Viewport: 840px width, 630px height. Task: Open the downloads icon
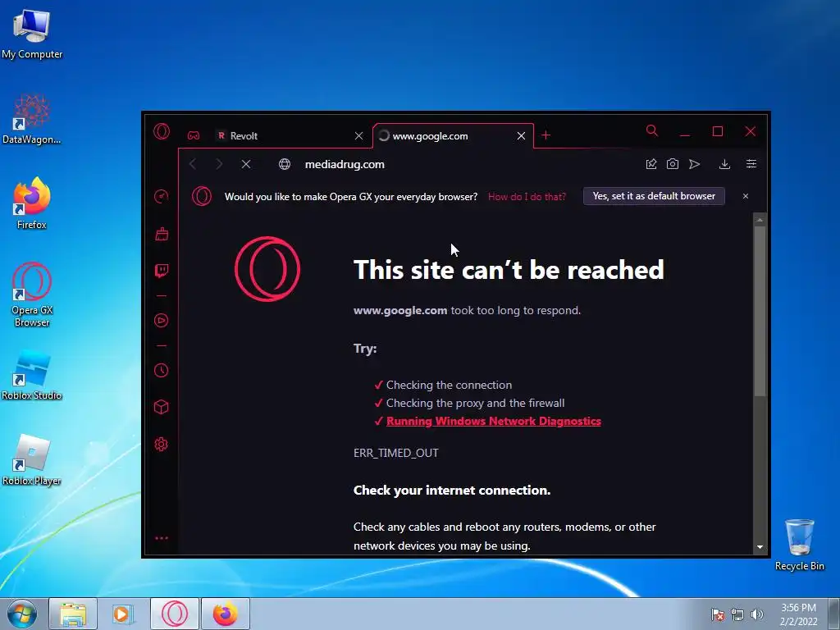[724, 164]
